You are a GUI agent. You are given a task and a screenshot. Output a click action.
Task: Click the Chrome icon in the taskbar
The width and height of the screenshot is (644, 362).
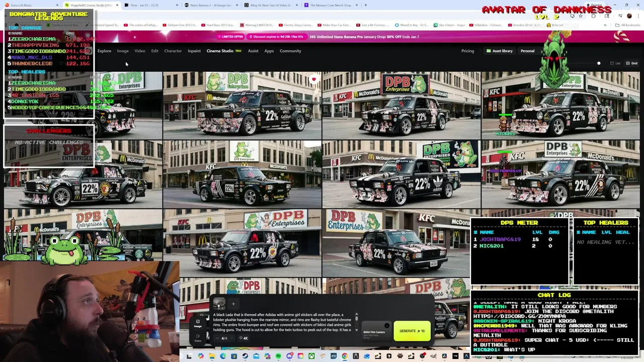[x=344, y=356]
